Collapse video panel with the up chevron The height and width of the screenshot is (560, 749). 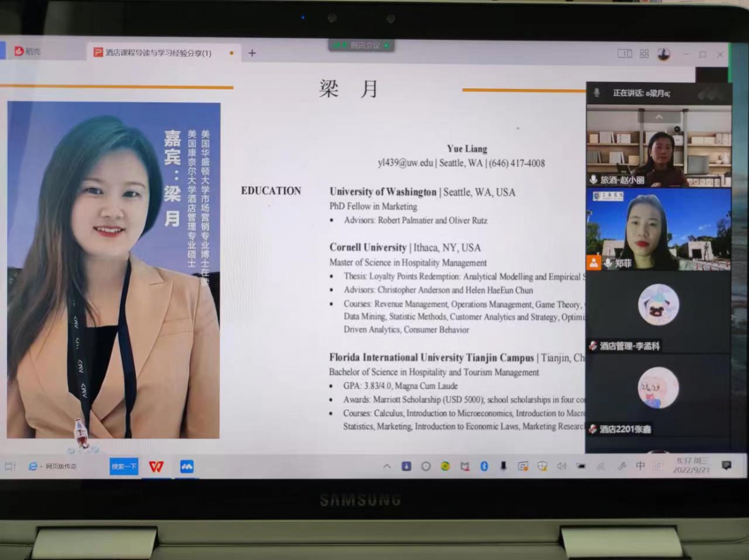[x=659, y=117]
